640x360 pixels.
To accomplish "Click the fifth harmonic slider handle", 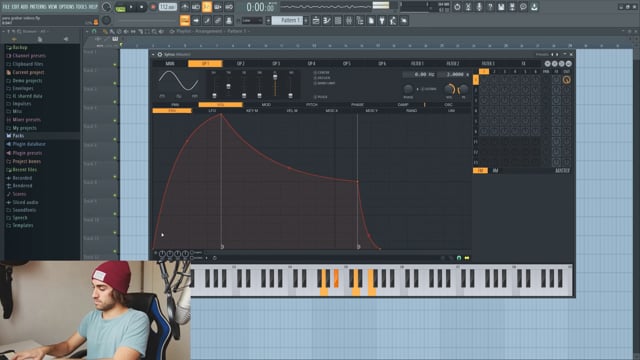I will [x=275, y=77].
